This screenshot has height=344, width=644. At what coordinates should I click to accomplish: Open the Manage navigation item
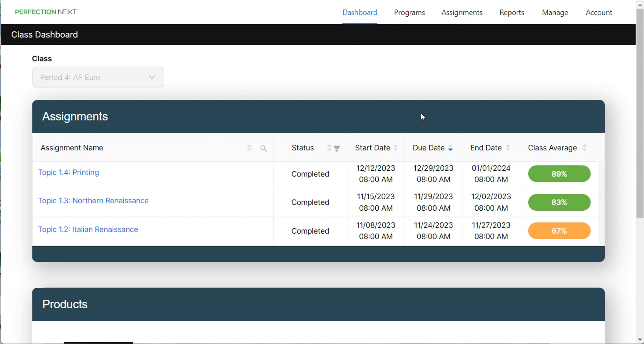coord(555,13)
